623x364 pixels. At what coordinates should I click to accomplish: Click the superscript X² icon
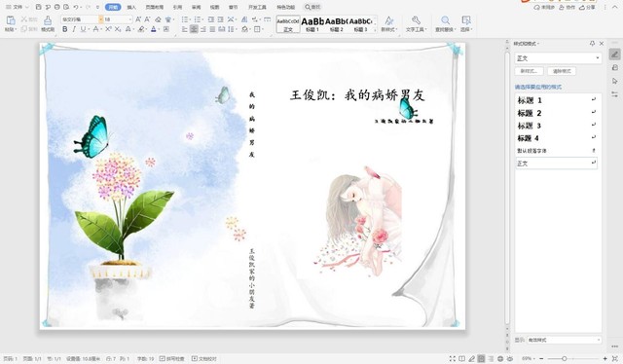coord(108,29)
